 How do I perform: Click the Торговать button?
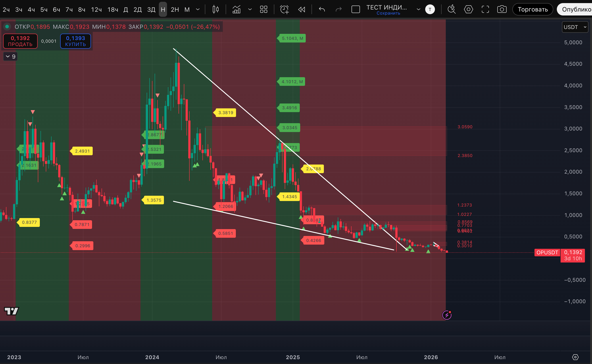(532, 9)
